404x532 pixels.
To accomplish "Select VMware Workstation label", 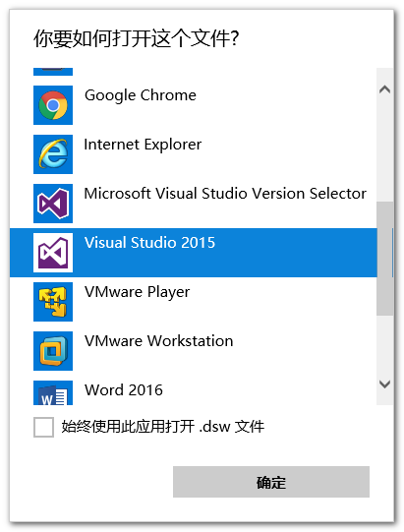I will click(x=159, y=341).
